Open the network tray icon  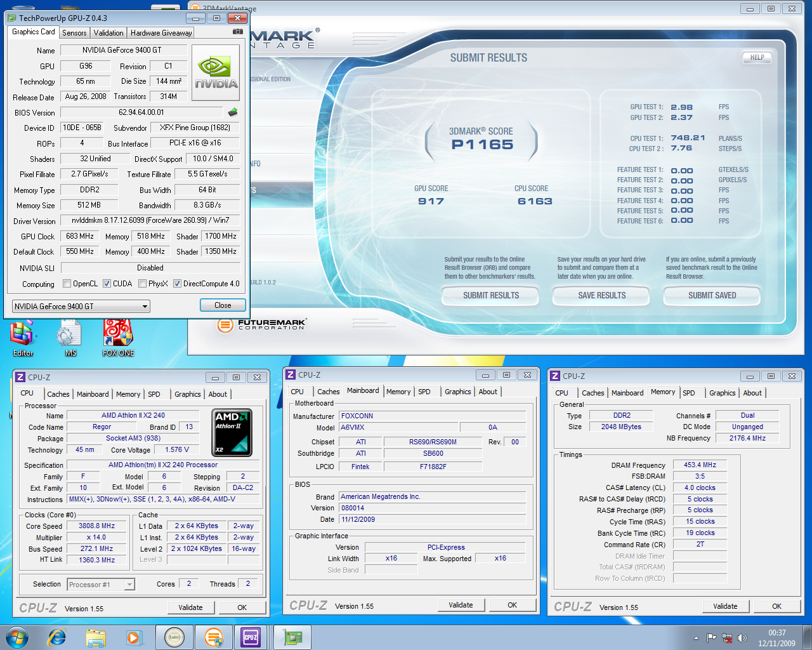[727, 638]
